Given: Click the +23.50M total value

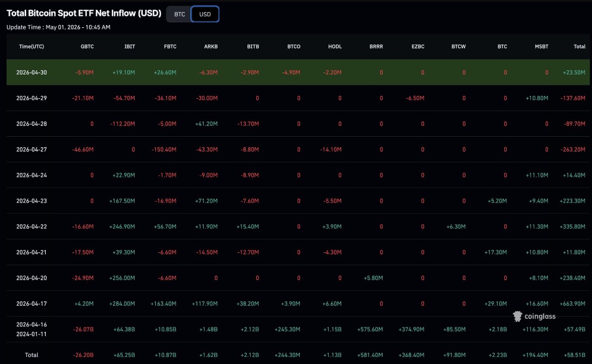Looking at the screenshot, I should (x=574, y=72).
